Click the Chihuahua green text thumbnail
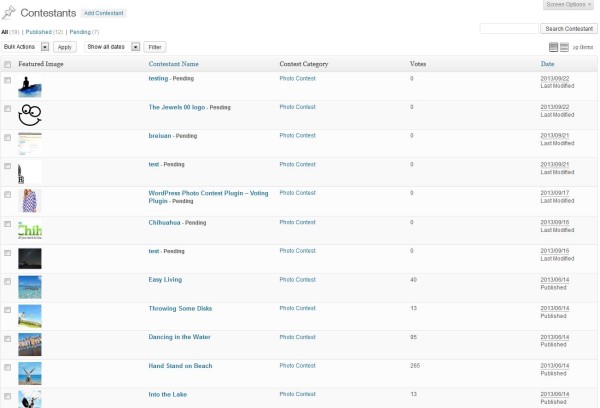This screenshot has height=408, width=600. click(30, 230)
